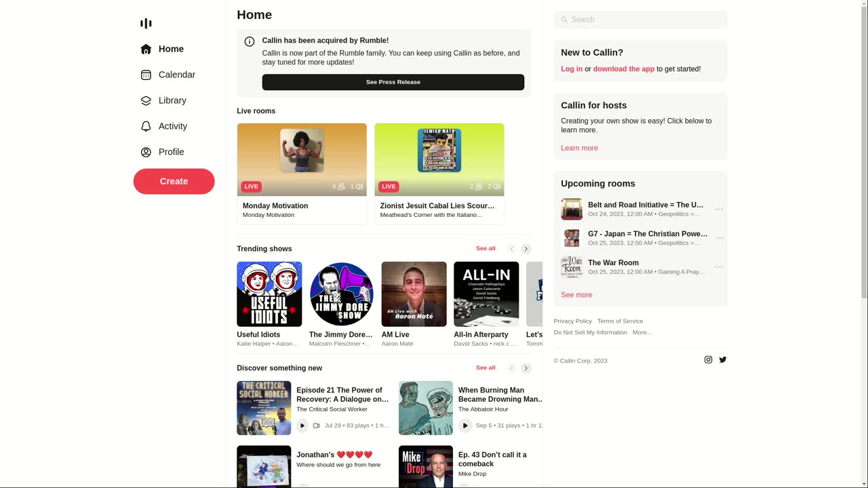Go to next Trending shows page

tap(526, 249)
